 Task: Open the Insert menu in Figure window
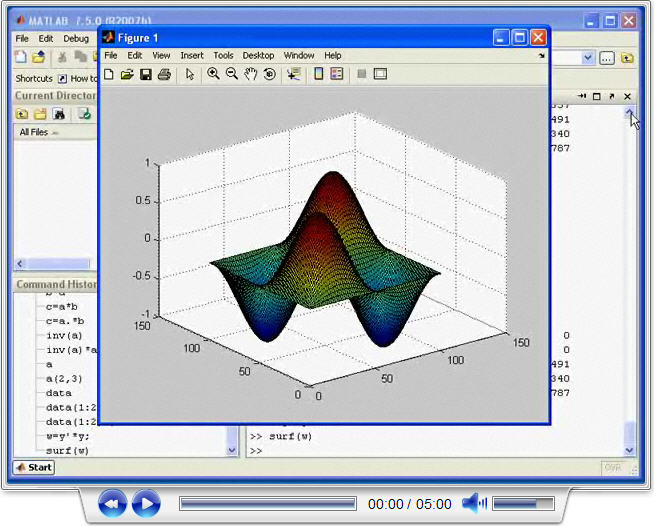coord(191,56)
